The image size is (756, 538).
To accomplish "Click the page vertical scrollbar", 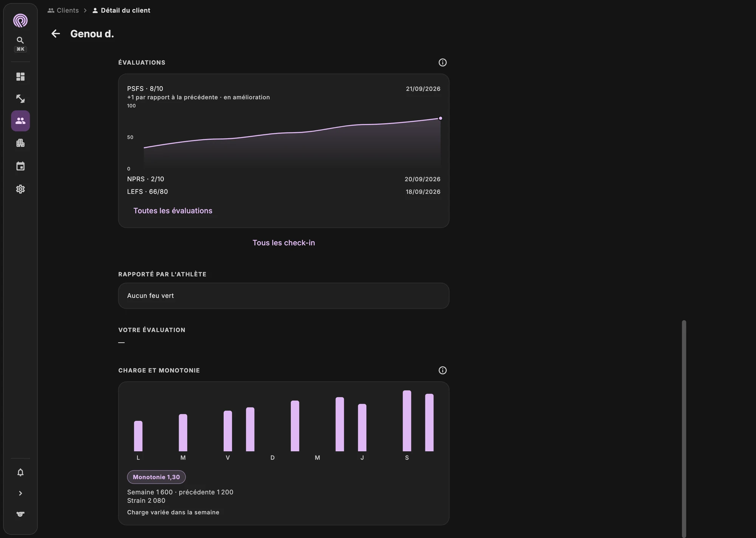I will pos(684,429).
